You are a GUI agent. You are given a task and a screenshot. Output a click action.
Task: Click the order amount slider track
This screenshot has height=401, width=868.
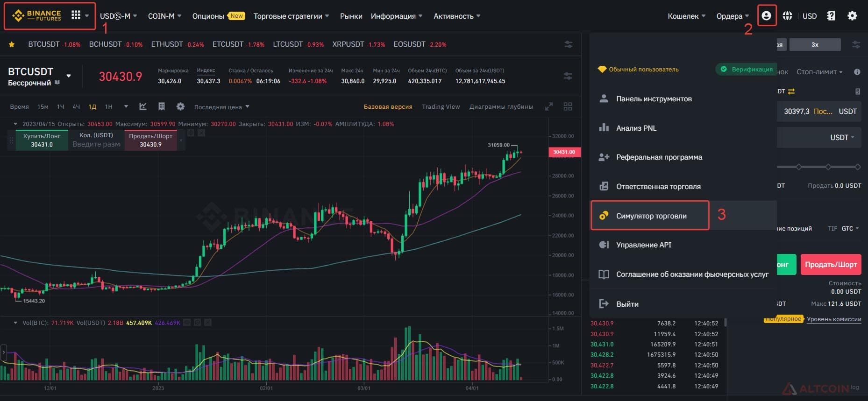(x=819, y=167)
